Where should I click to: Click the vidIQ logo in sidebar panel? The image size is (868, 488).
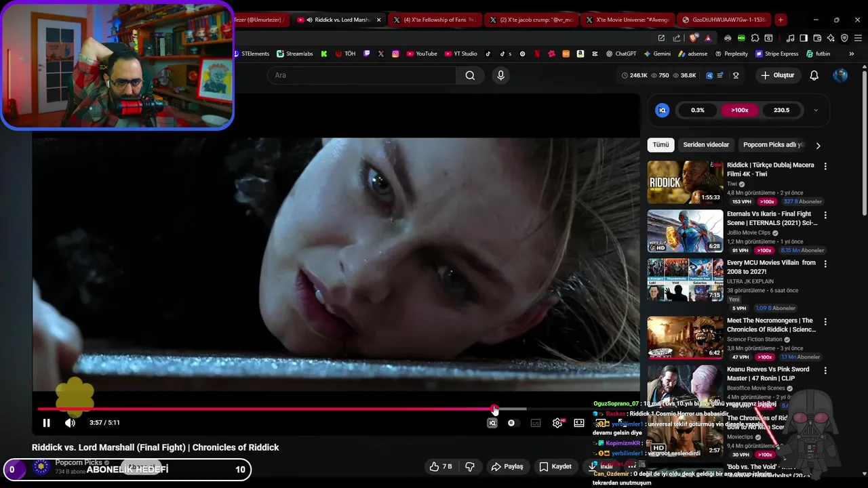(663, 110)
